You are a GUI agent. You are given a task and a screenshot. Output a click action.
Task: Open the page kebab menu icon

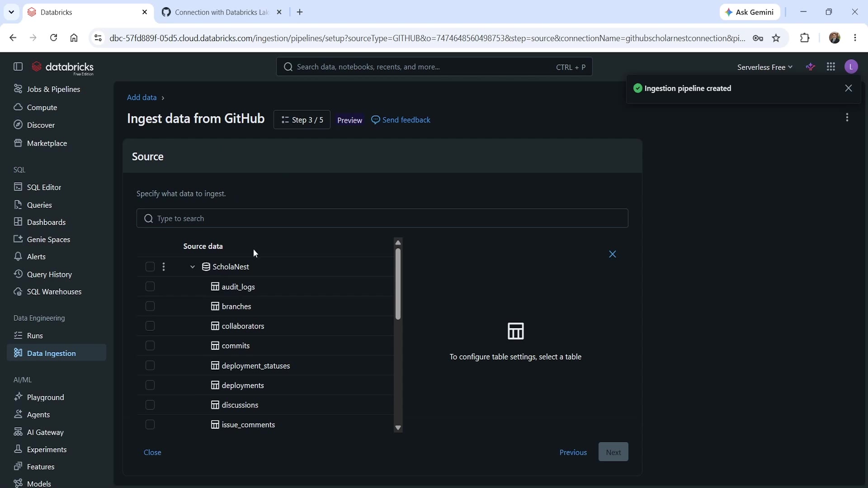(847, 117)
